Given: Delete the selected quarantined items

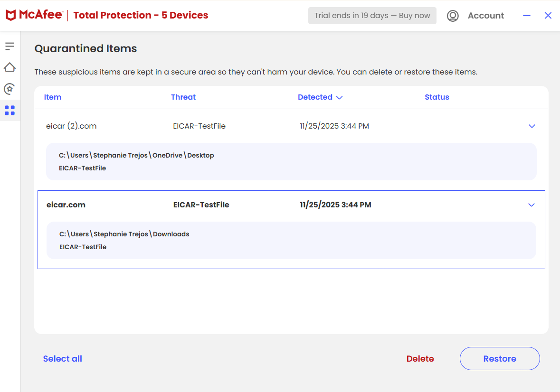Looking at the screenshot, I should (420, 358).
